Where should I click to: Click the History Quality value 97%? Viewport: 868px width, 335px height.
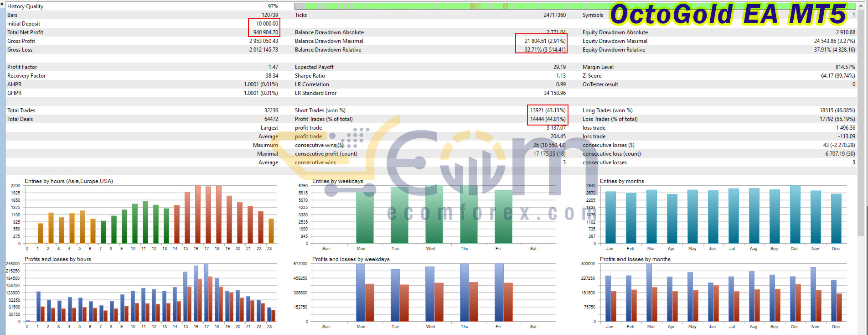click(273, 6)
